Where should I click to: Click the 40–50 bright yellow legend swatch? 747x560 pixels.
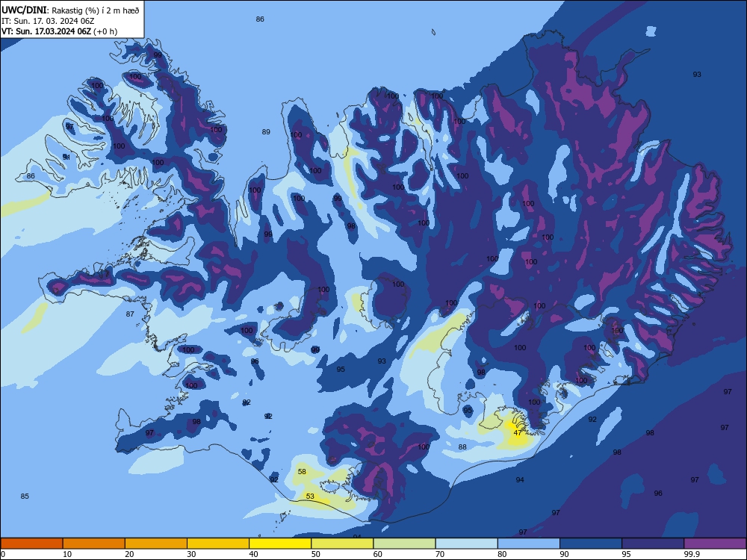tap(280, 544)
